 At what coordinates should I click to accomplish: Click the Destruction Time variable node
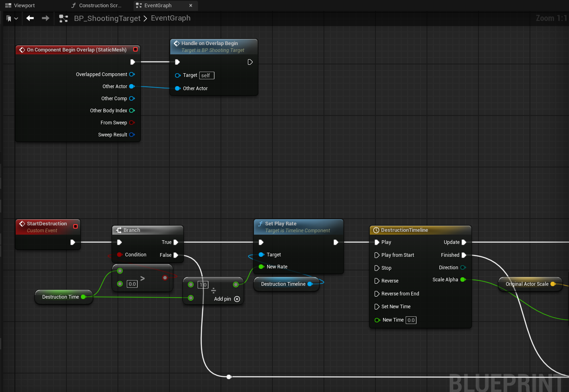click(x=61, y=297)
